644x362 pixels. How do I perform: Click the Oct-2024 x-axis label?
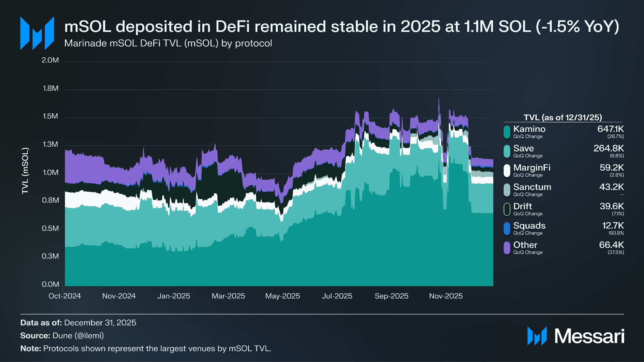(x=65, y=296)
